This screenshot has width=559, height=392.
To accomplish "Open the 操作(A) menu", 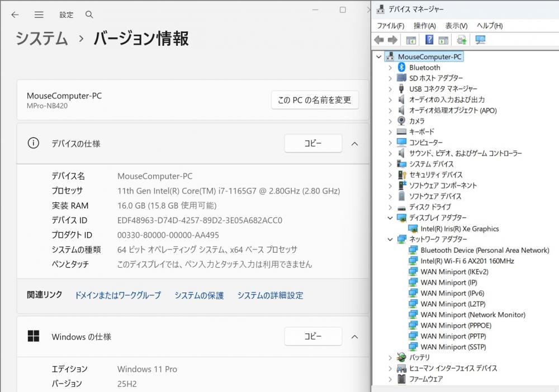I will (x=424, y=26).
